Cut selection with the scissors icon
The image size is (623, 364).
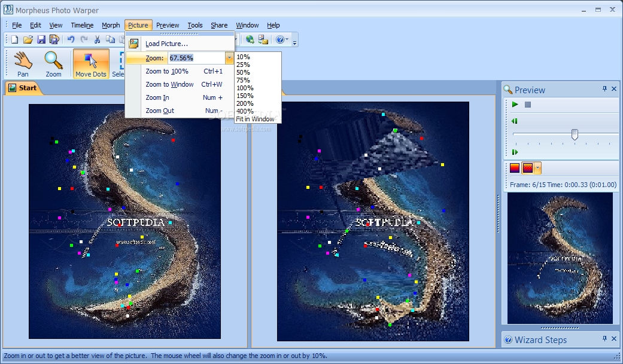(97, 39)
